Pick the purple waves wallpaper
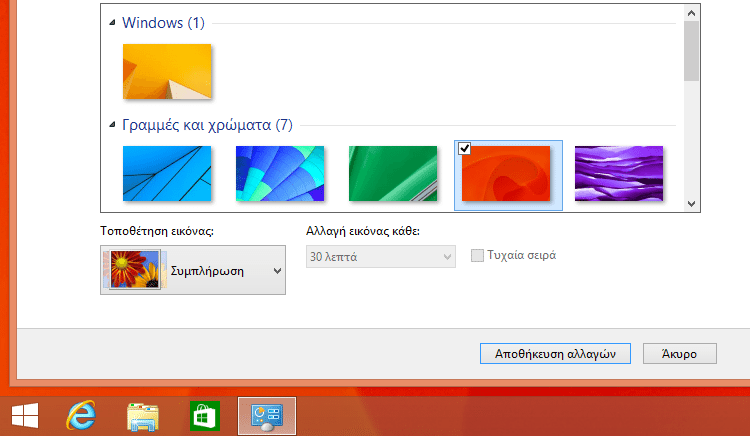 click(x=619, y=174)
